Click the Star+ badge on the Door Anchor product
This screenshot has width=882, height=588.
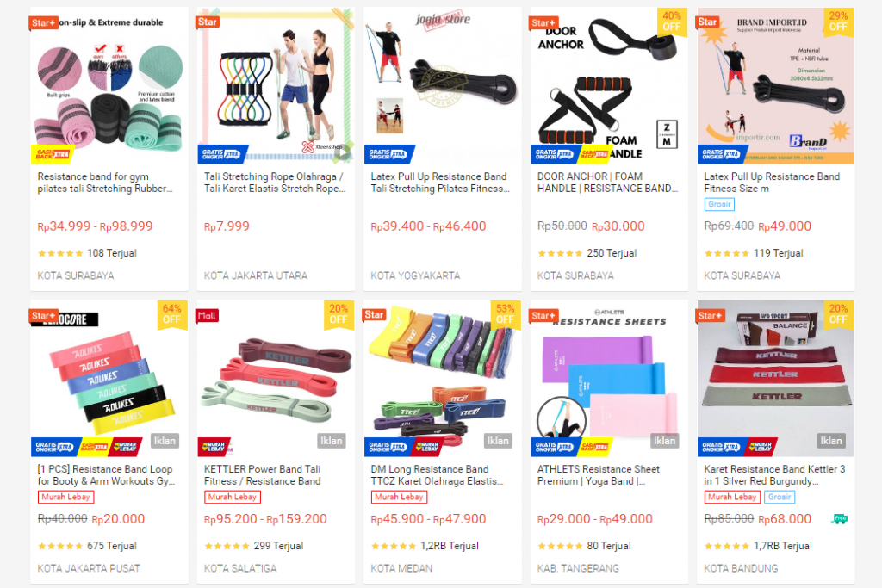coord(544,22)
